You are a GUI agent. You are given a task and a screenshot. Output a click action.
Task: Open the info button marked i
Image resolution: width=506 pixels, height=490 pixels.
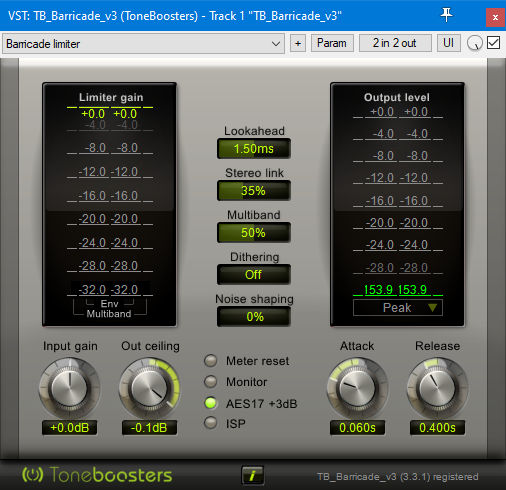click(x=253, y=475)
